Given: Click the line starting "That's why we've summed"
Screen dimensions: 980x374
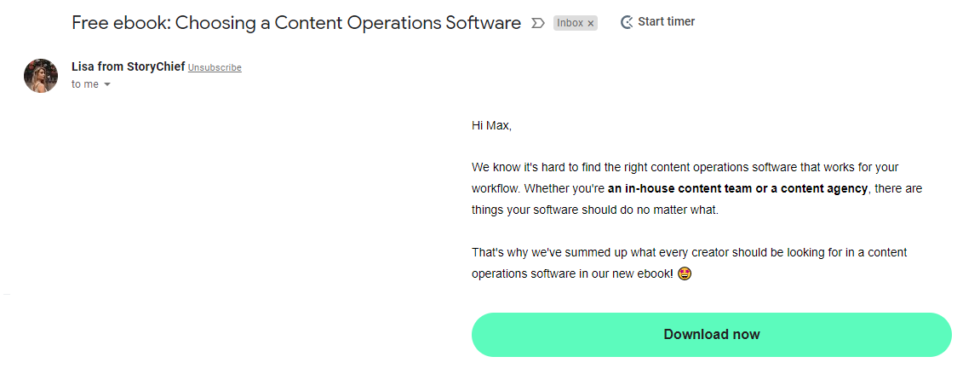Looking at the screenshot, I should 690,253.
